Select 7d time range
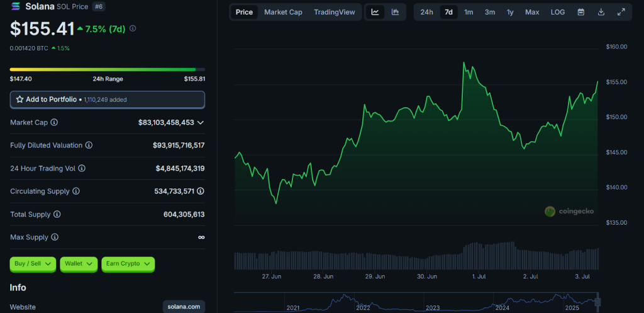The height and width of the screenshot is (313, 644). point(449,12)
